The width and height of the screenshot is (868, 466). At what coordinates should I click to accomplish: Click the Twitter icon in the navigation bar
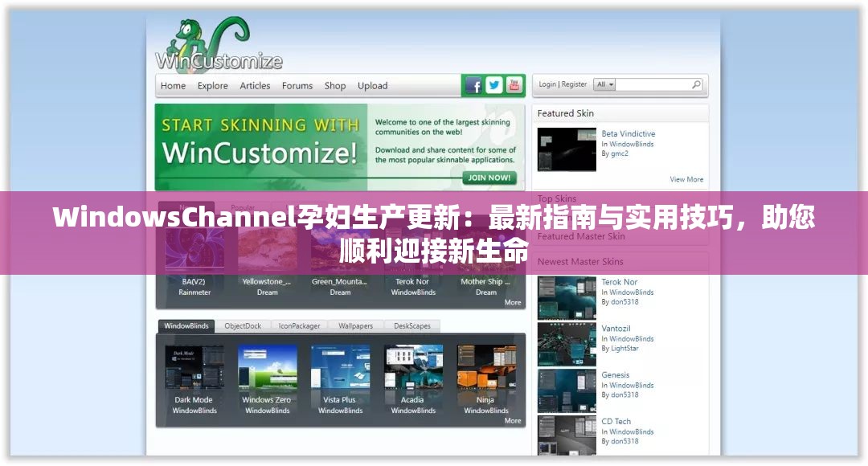[x=494, y=84]
